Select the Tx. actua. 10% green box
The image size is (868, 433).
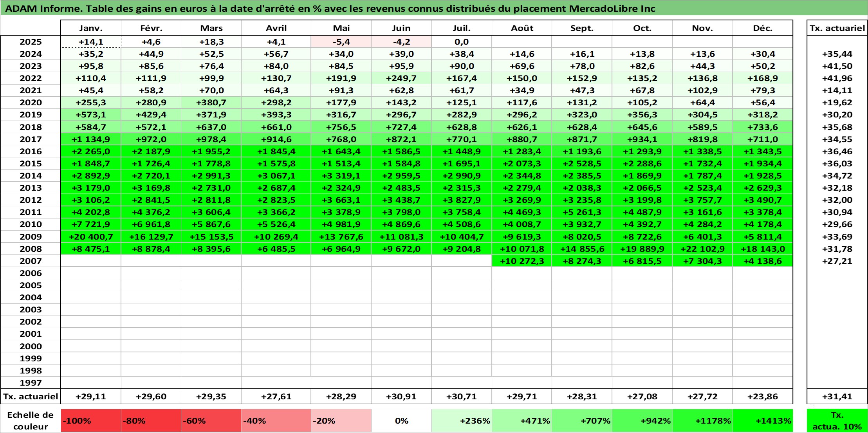(837, 421)
